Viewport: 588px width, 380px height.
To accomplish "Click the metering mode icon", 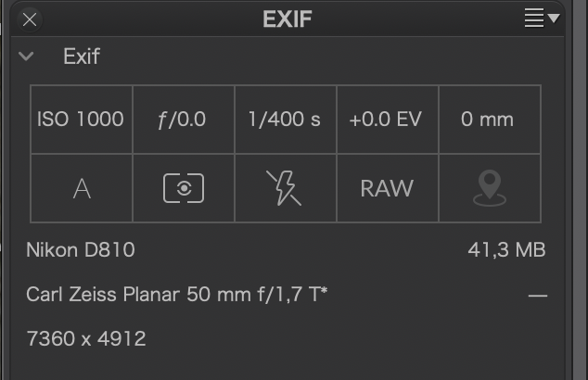I will pos(184,188).
